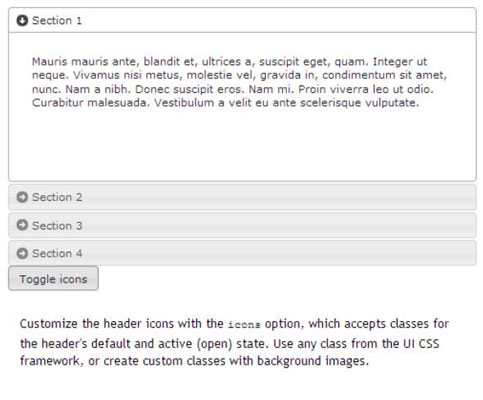Open the "Section 3" label text
This screenshot has height=400, width=483.
(57, 226)
